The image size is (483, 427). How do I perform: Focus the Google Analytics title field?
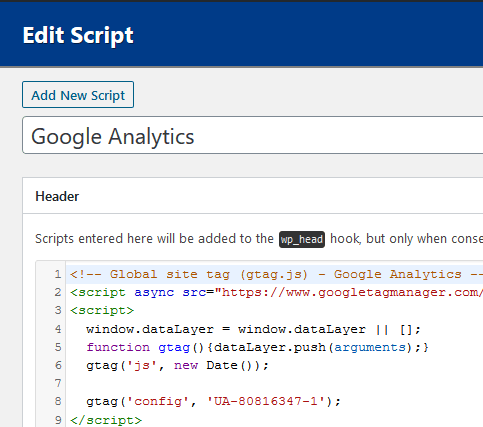tap(253, 135)
